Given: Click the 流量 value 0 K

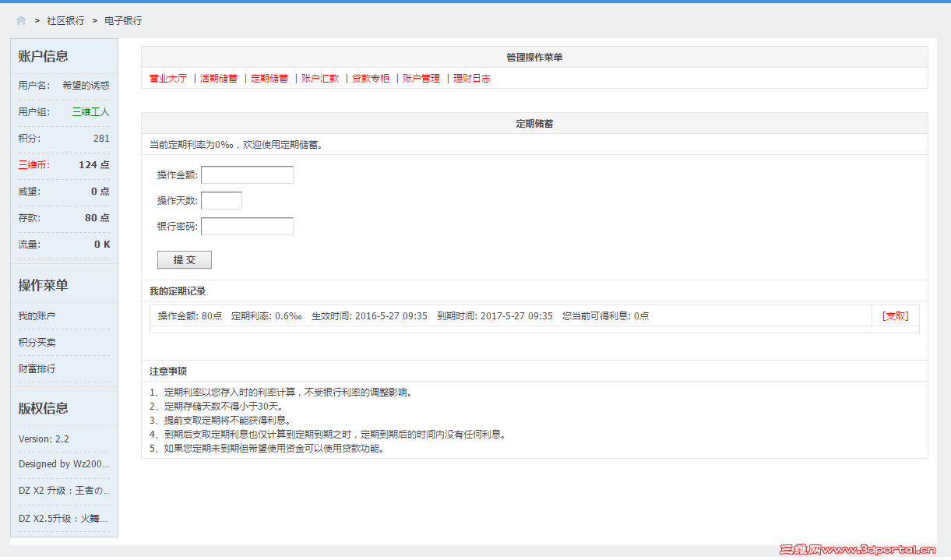Looking at the screenshot, I should [102, 244].
